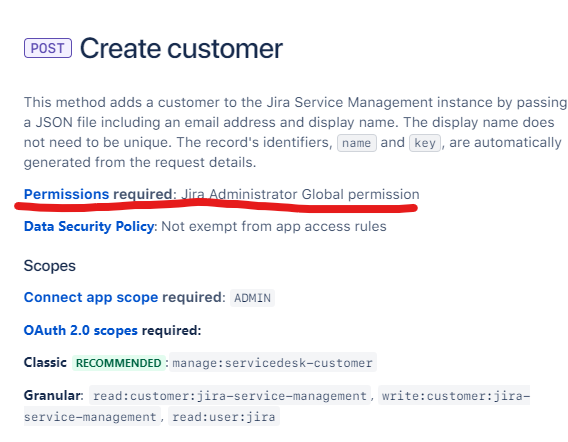Select the read:user:jira scope
The image size is (568, 442).
tap(224, 417)
